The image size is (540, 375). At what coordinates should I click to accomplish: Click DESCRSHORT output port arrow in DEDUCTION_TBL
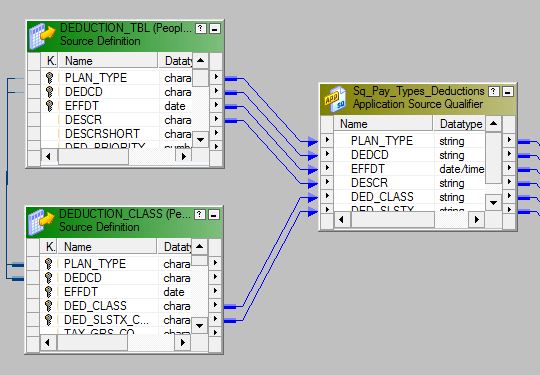click(216, 133)
